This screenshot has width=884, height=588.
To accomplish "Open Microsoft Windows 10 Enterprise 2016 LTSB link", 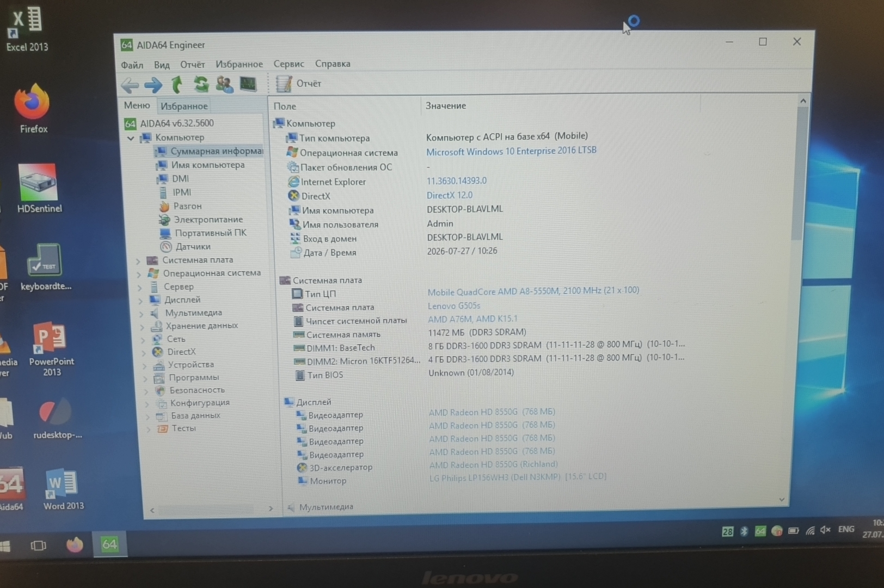I will [511, 151].
